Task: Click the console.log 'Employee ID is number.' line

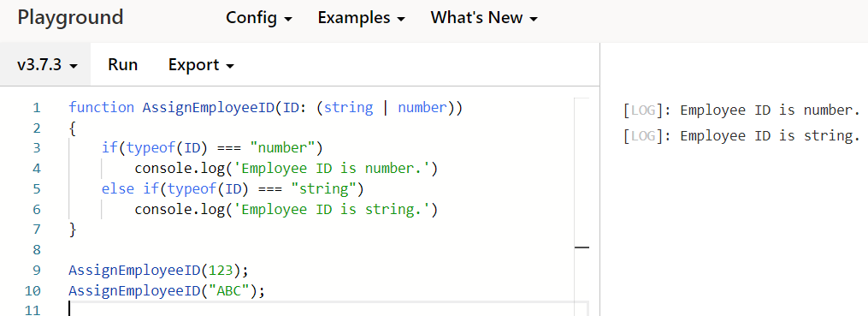Action: (x=286, y=169)
